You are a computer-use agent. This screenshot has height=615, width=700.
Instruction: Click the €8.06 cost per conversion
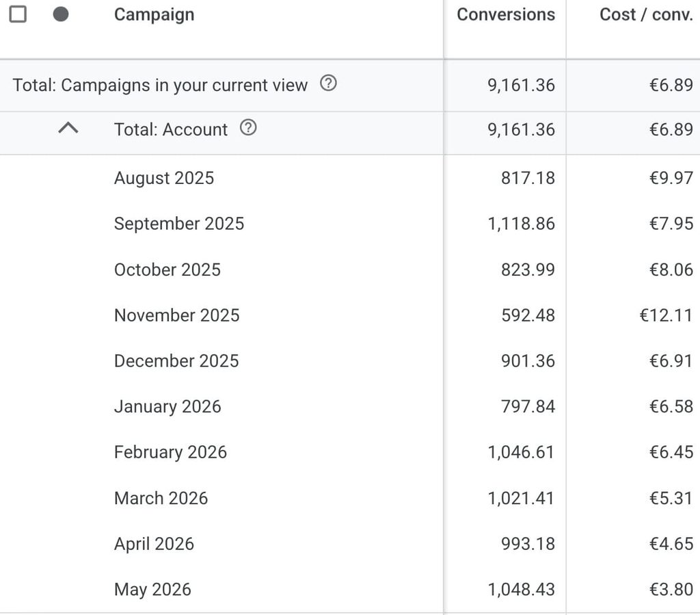[x=671, y=270]
